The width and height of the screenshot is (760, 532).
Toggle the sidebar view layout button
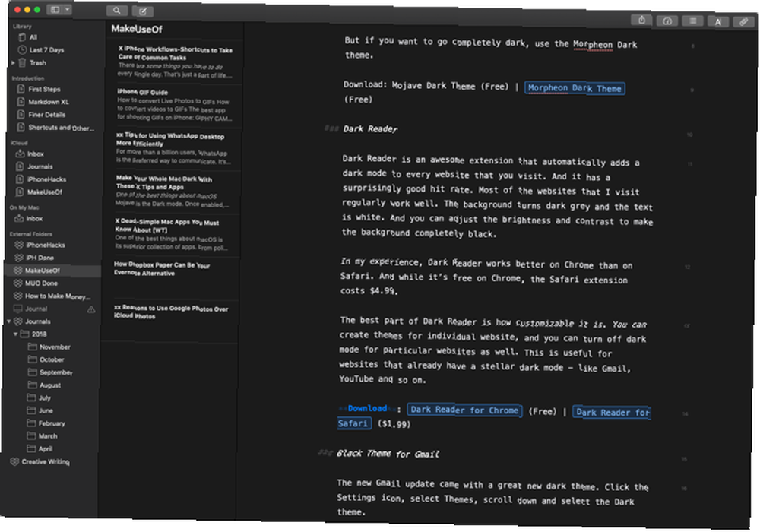[x=55, y=9]
